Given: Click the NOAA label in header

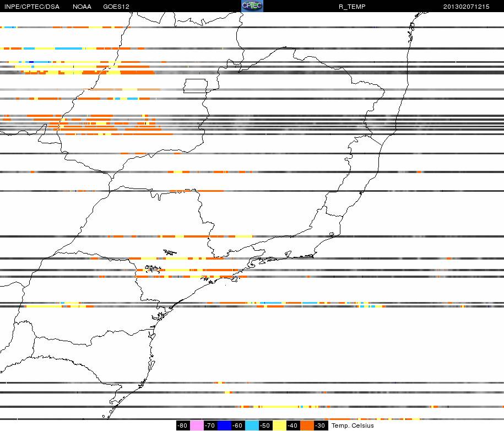Looking at the screenshot, I should (x=82, y=7).
